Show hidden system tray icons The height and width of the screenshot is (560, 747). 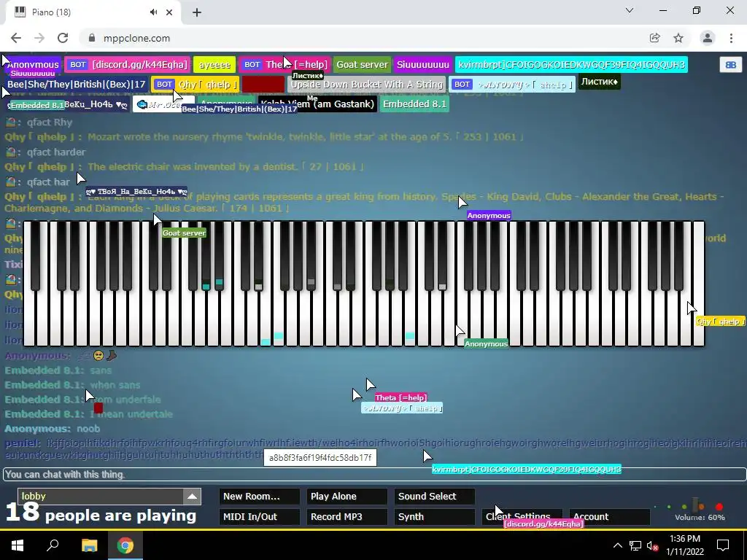tap(617, 545)
